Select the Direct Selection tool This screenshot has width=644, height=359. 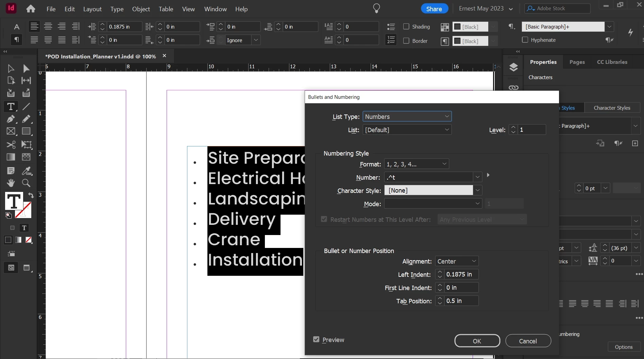pyautogui.click(x=26, y=69)
